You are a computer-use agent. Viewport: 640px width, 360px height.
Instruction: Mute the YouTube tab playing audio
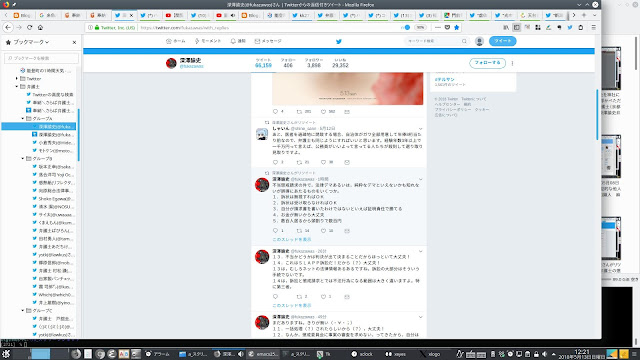(x=233, y=16)
